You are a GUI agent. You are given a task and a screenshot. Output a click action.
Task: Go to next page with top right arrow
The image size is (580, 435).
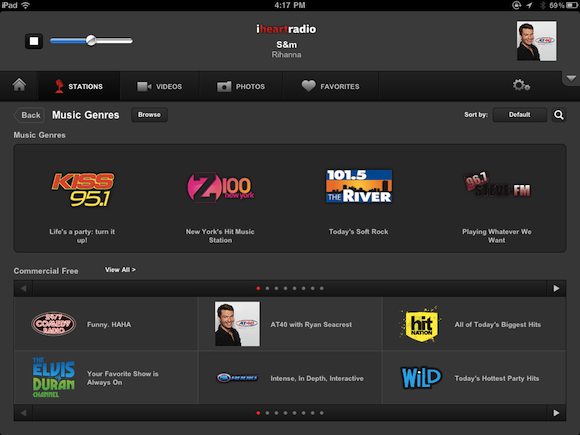[x=556, y=288]
